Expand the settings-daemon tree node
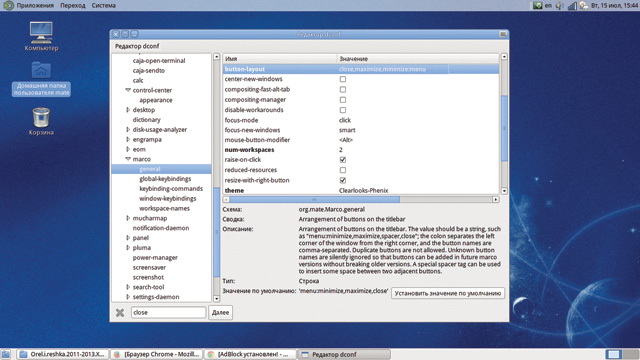640x360 pixels. (x=128, y=297)
